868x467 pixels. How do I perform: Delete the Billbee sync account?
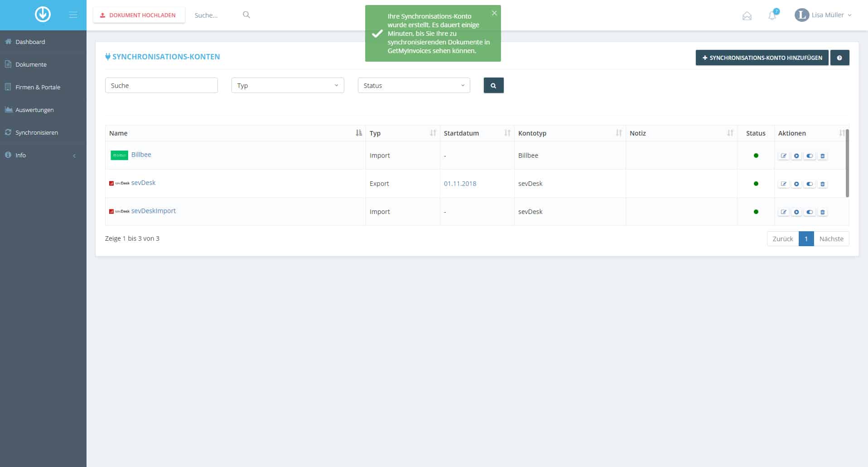click(823, 156)
